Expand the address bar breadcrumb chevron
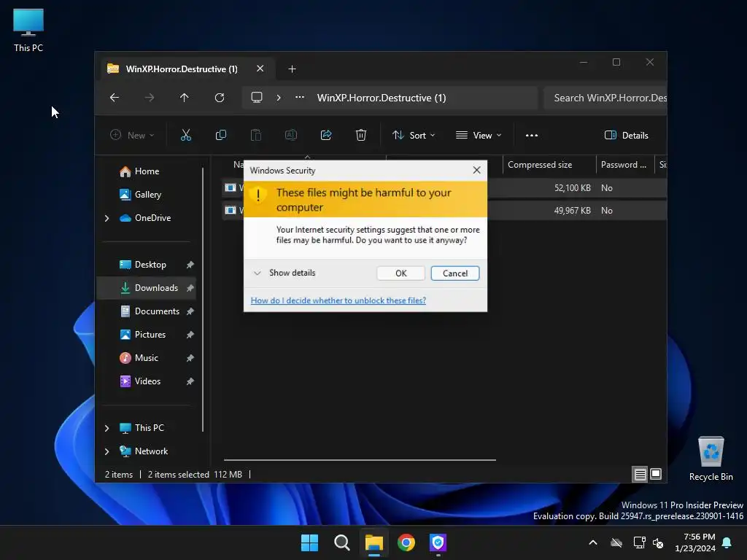747x560 pixels. [x=279, y=98]
